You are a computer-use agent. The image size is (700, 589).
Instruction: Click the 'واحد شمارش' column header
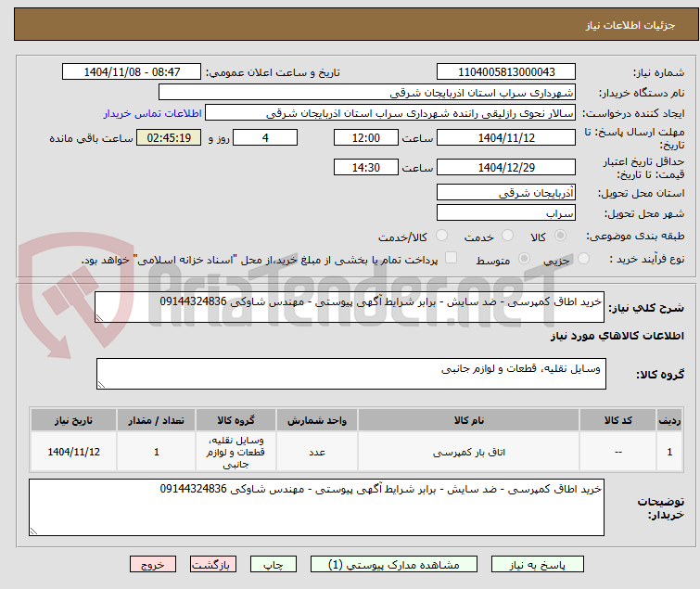(317, 420)
